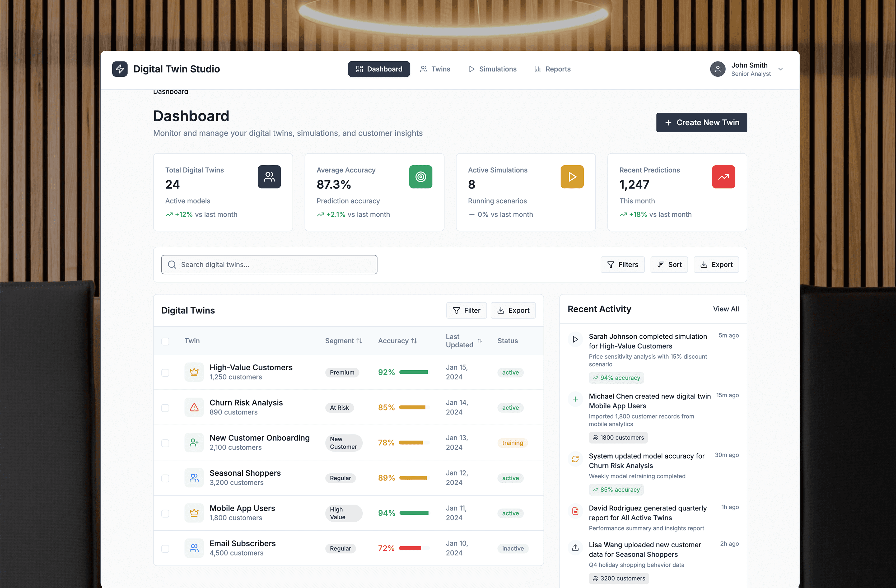Click John Smith's profile avatar icon
Screen dimensions: 896x588
(717, 69)
